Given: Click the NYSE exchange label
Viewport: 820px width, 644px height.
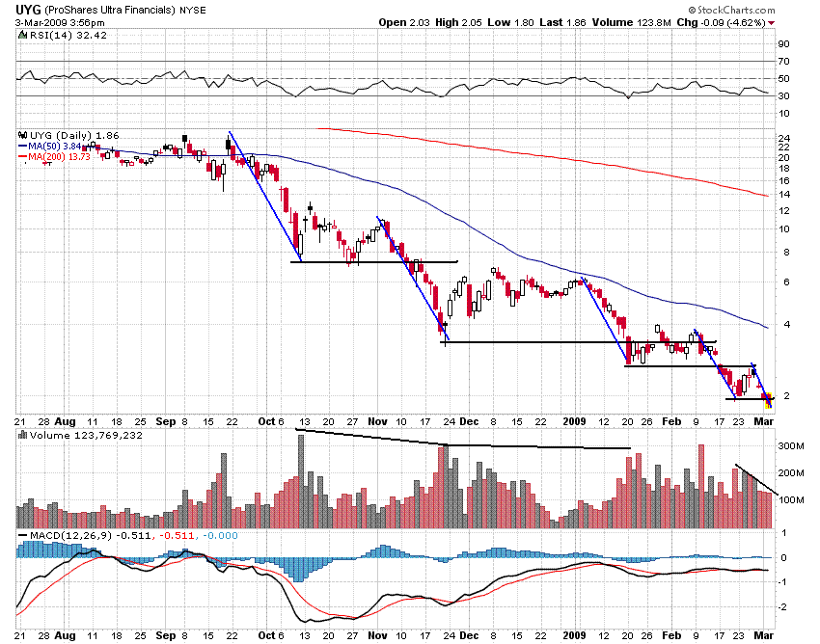Looking at the screenshot, I should pos(192,10).
